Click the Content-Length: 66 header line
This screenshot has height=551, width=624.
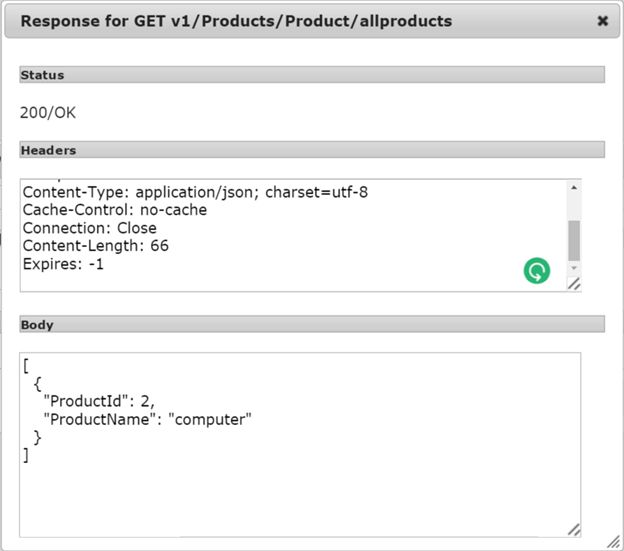[x=95, y=246]
